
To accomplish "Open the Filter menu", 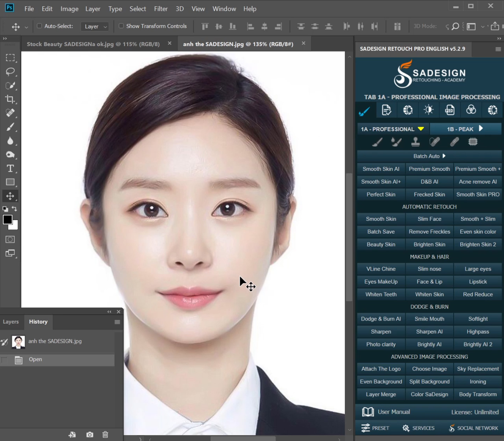I will (161, 9).
